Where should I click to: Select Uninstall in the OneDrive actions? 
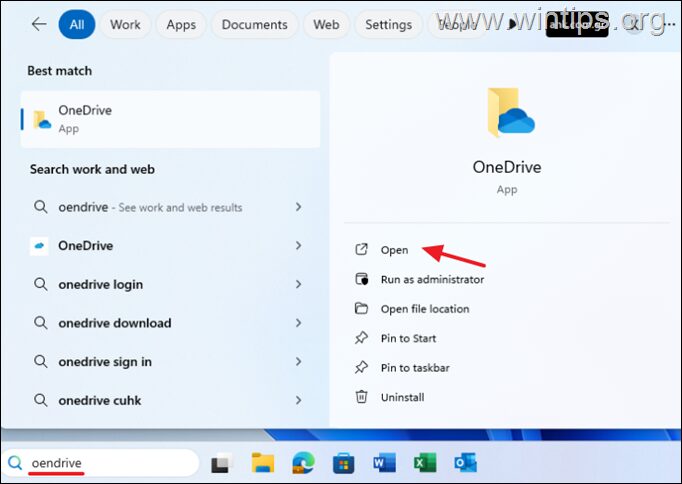402,397
